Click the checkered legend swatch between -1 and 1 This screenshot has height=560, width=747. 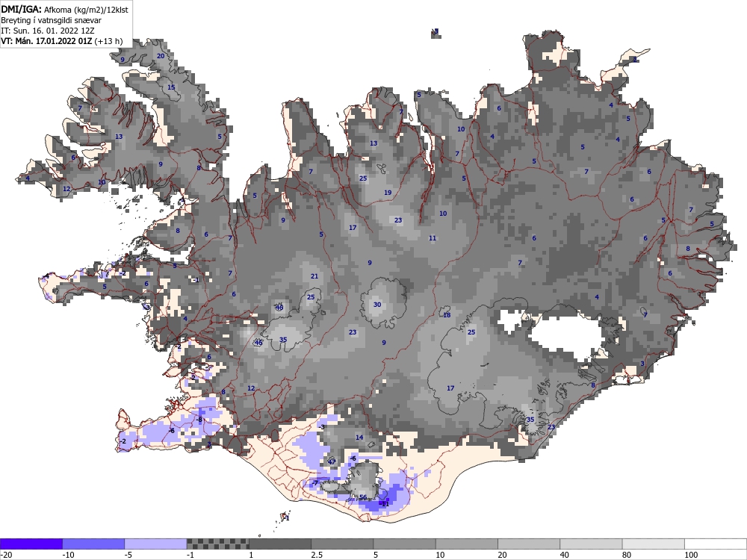[x=217, y=544]
